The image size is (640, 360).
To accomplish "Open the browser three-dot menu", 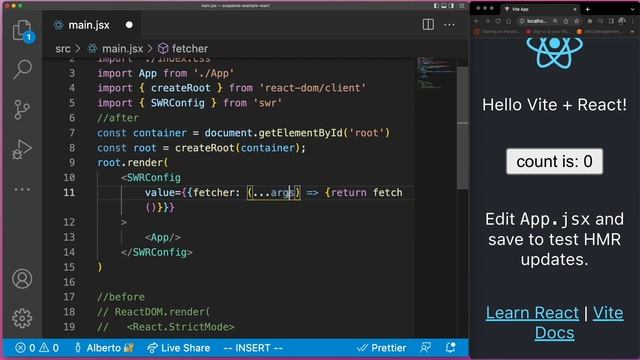I will (633, 21).
